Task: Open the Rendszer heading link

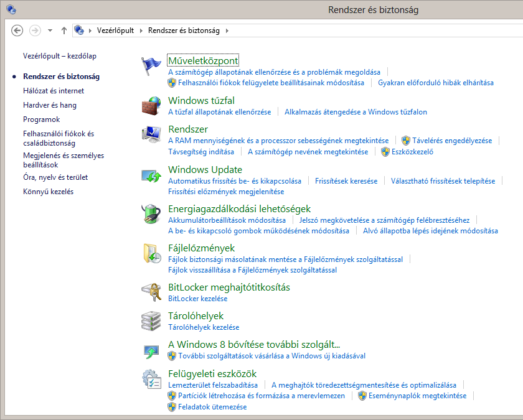Action: (188, 129)
